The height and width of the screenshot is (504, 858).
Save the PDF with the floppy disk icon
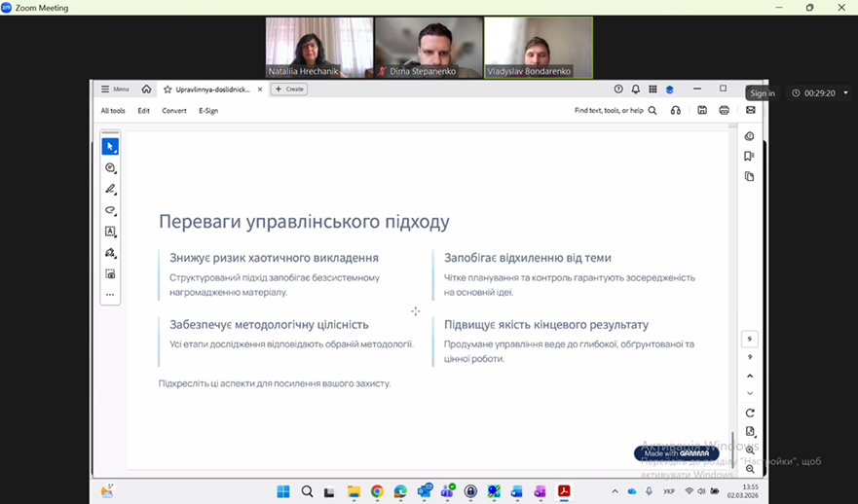(x=702, y=110)
